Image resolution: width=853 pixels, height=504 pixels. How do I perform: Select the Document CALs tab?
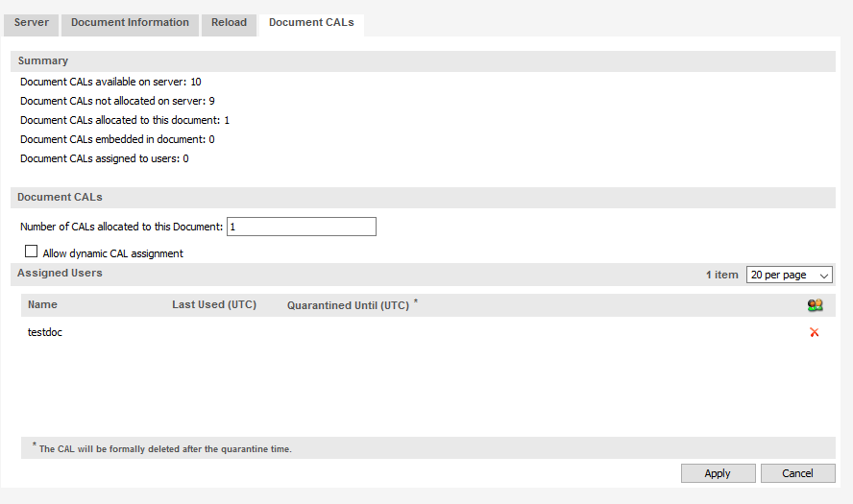coord(311,23)
